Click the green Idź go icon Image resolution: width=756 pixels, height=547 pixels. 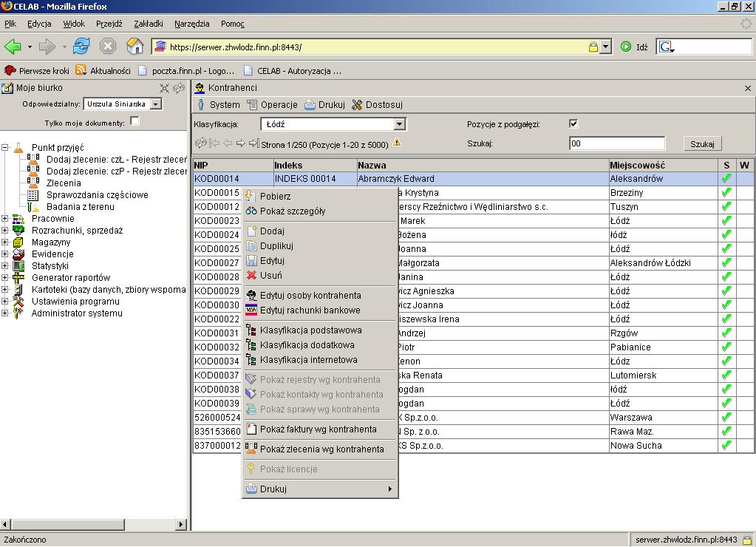tap(626, 47)
